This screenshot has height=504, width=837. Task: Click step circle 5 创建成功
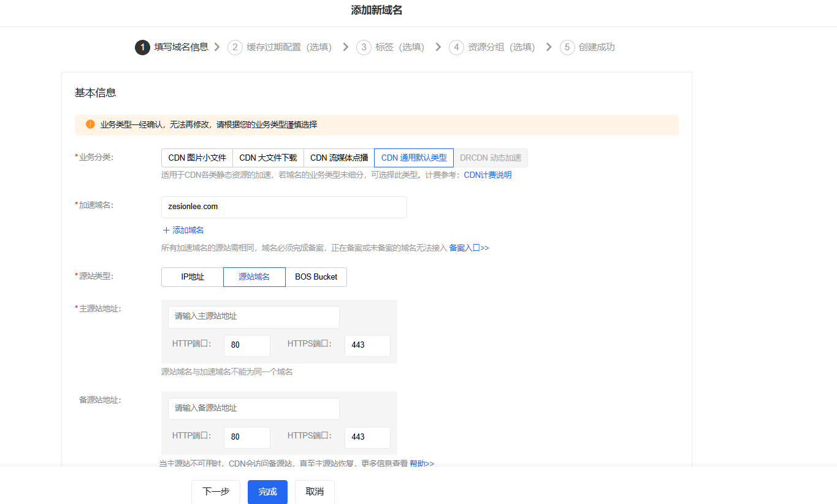567,47
